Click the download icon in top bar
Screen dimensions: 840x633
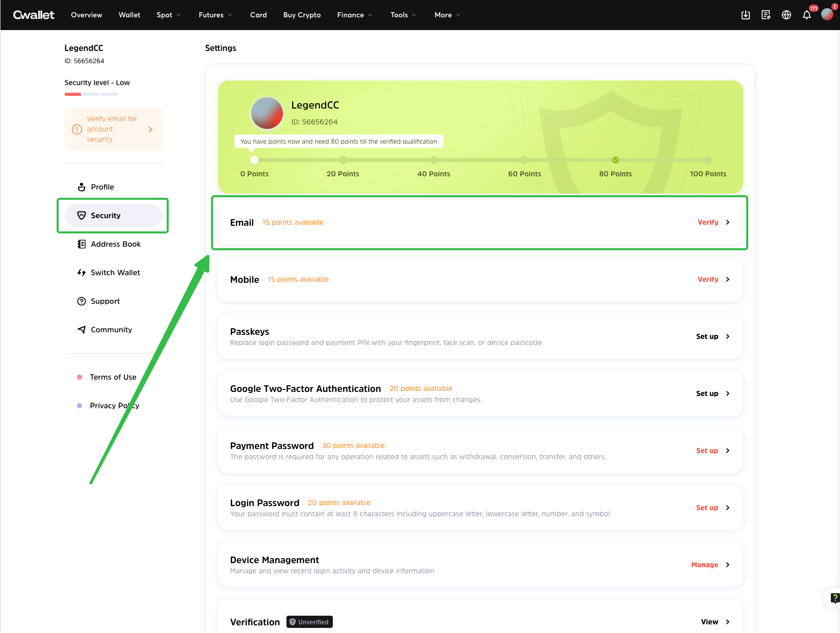coord(745,15)
